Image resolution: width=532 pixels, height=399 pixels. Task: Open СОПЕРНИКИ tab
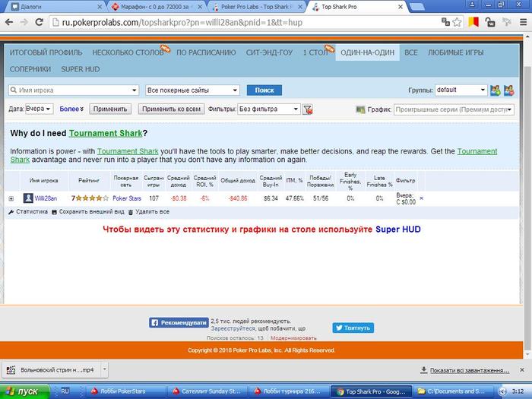pos(30,69)
